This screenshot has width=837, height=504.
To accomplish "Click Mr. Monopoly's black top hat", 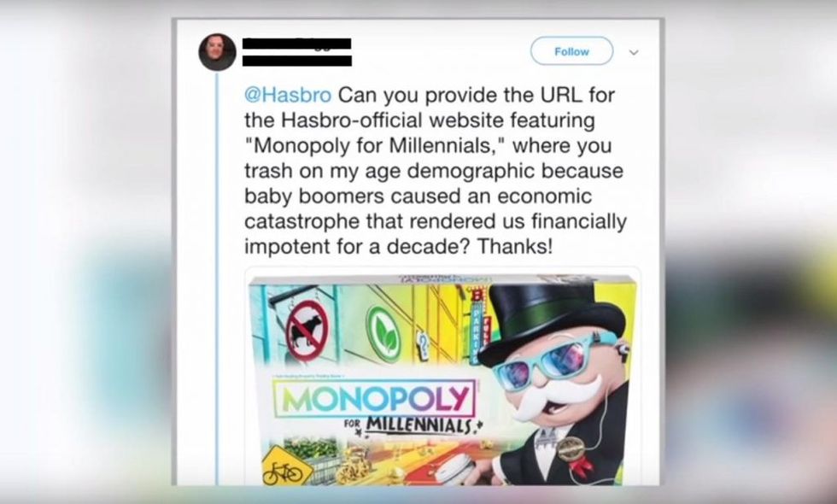I will pos(550,319).
